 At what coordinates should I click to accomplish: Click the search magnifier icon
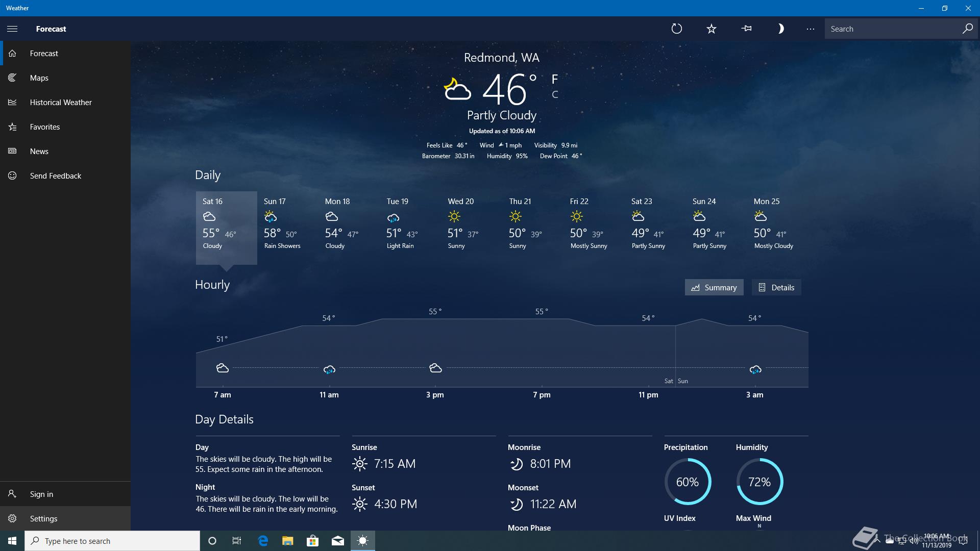(967, 29)
